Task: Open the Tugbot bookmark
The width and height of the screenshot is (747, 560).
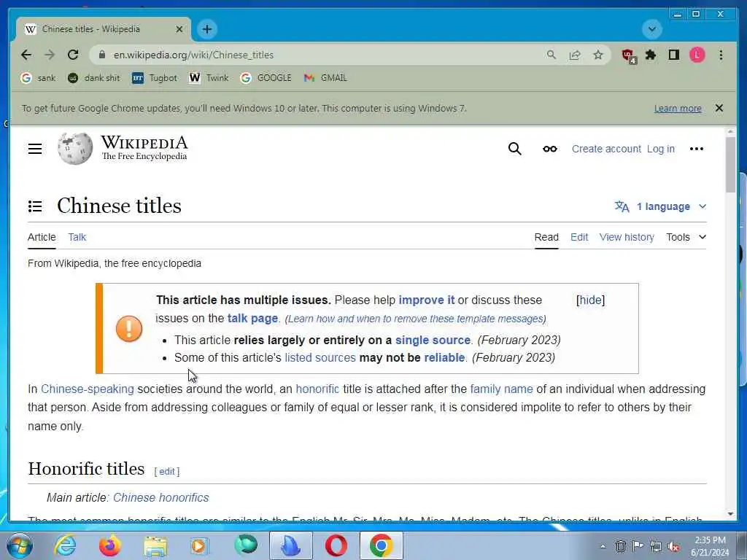Action: pos(155,77)
